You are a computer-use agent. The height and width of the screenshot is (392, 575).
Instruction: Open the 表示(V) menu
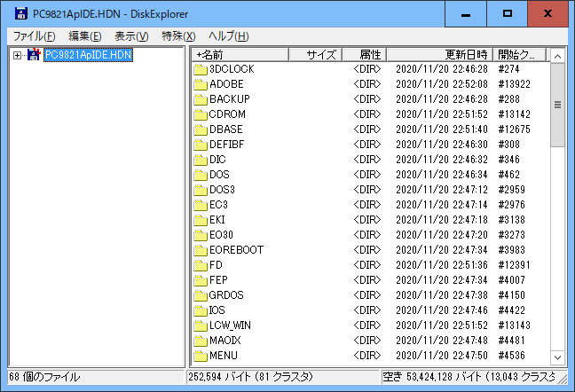point(131,35)
